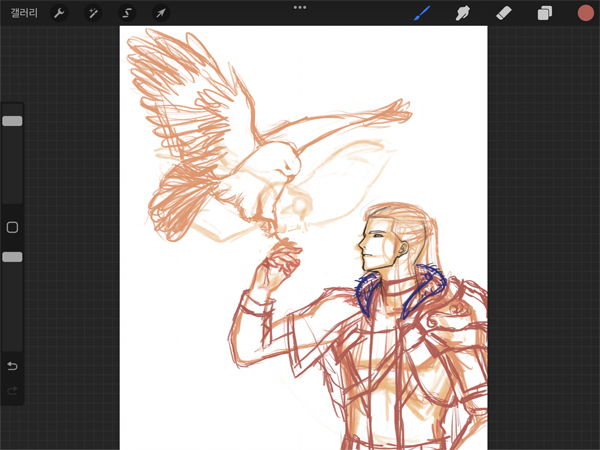Viewport: 600px width, 450px height.
Task: Click the brush size slider handle
Action: (12, 121)
